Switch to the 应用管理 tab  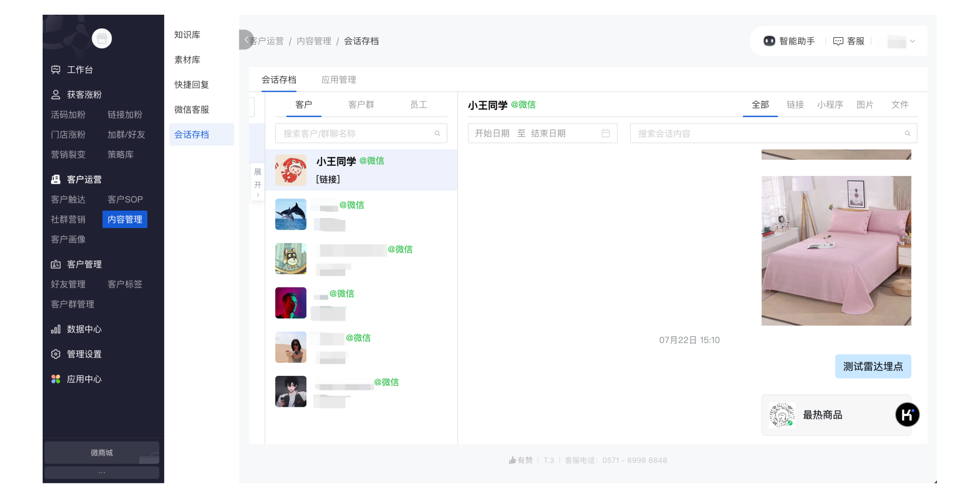tap(339, 79)
